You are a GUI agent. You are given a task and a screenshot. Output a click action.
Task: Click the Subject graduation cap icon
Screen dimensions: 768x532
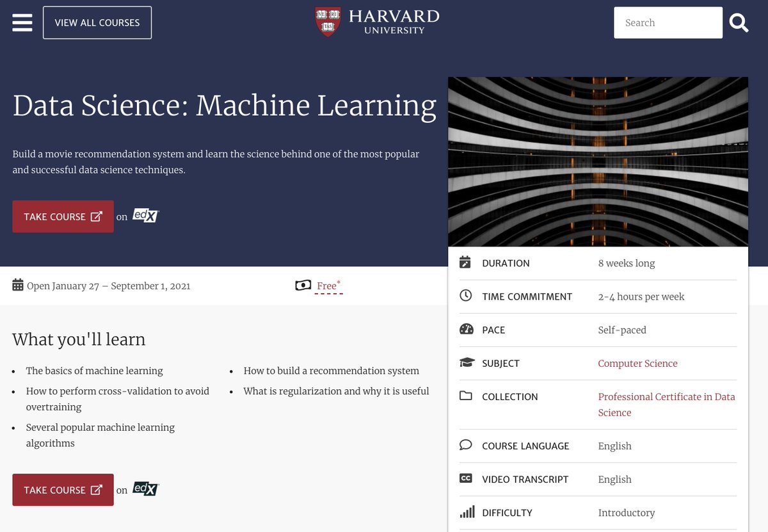[467, 363]
